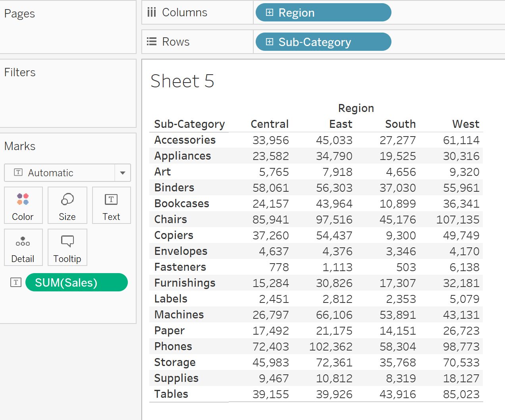Click the Columns shelf icon

[x=152, y=12]
